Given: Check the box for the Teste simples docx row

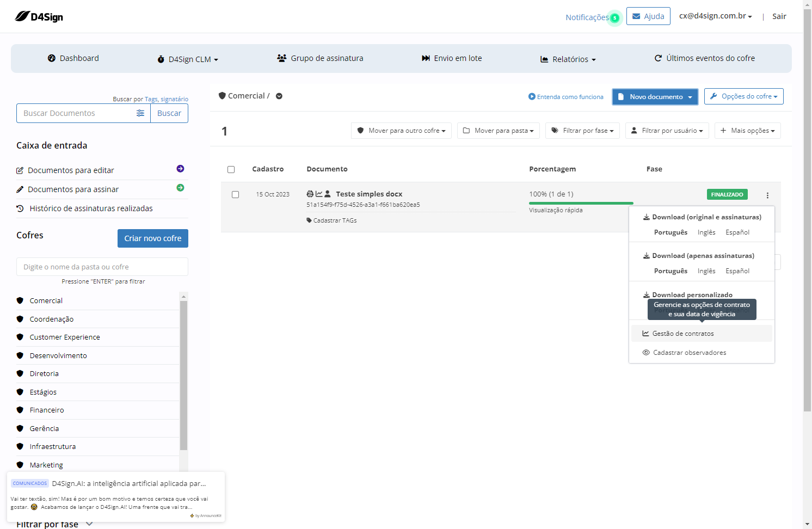Looking at the screenshot, I should coord(235,194).
